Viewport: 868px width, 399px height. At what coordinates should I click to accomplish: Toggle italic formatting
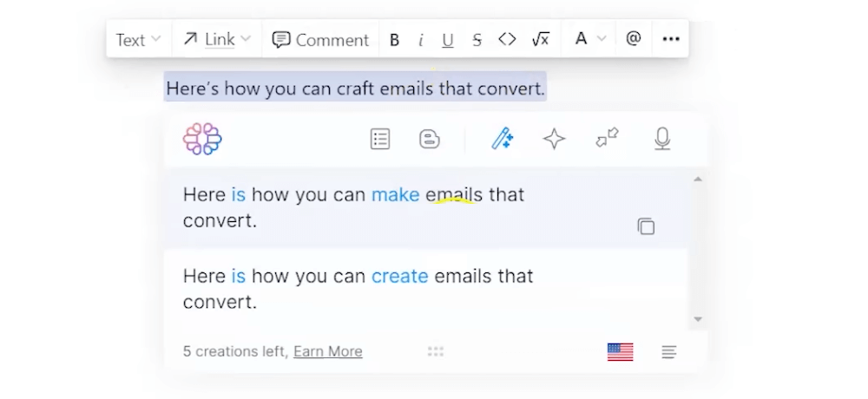tap(421, 40)
